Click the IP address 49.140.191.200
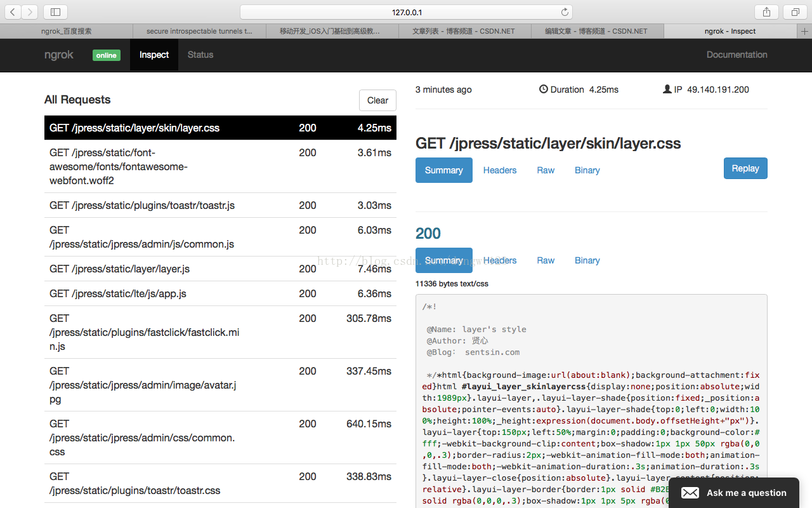 click(x=718, y=90)
